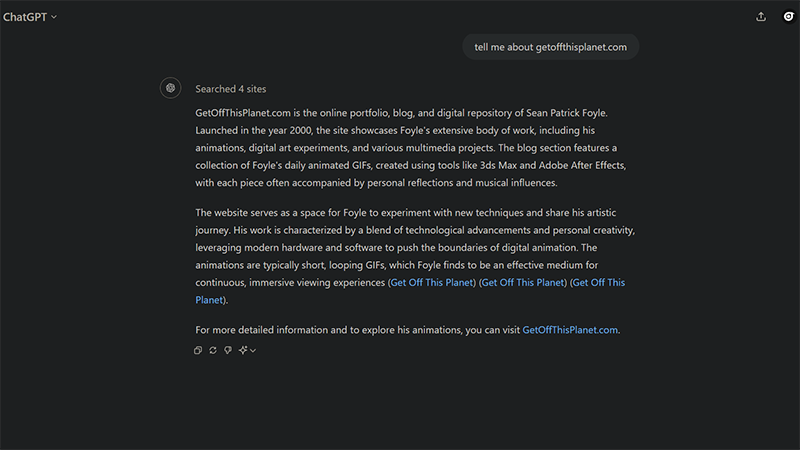Click the share chat upload icon
Image resolution: width=800 pixels, height=450 pixels.
coord(761,17)
